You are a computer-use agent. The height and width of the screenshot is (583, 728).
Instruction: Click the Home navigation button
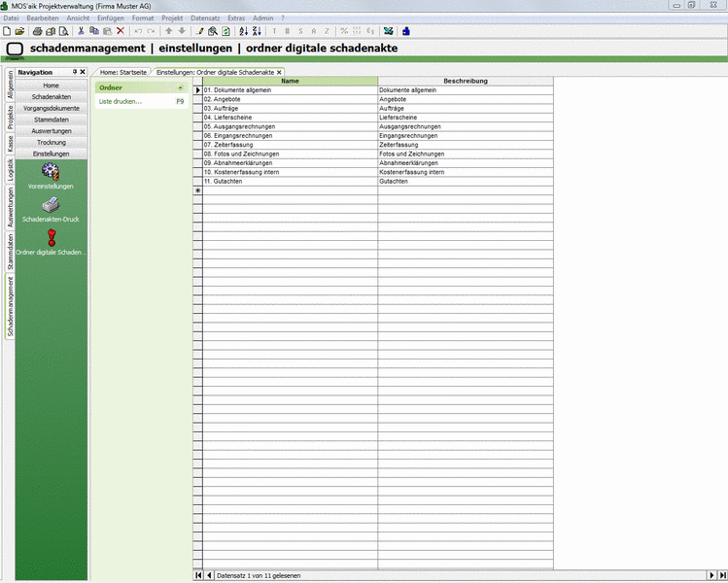[52, 86]
